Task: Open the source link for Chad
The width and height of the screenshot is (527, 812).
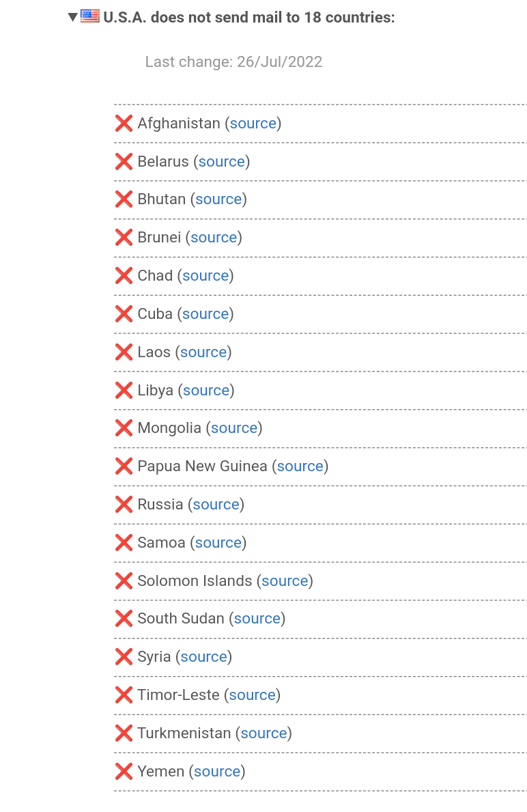Action: 205,276
